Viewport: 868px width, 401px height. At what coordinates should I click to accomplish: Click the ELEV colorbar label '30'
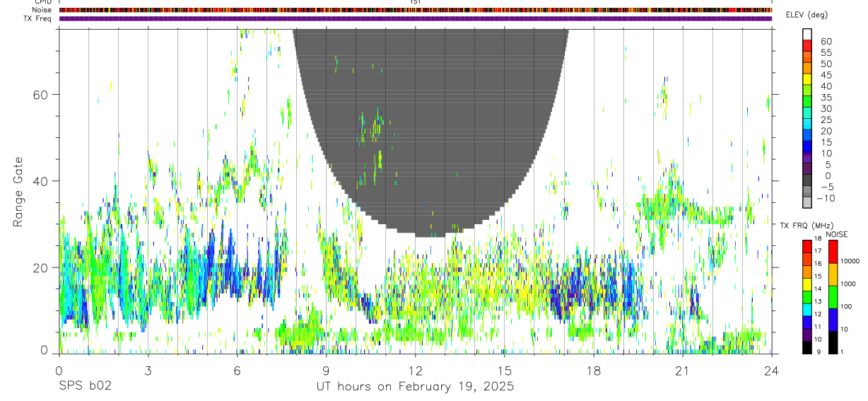pos(826,109)
